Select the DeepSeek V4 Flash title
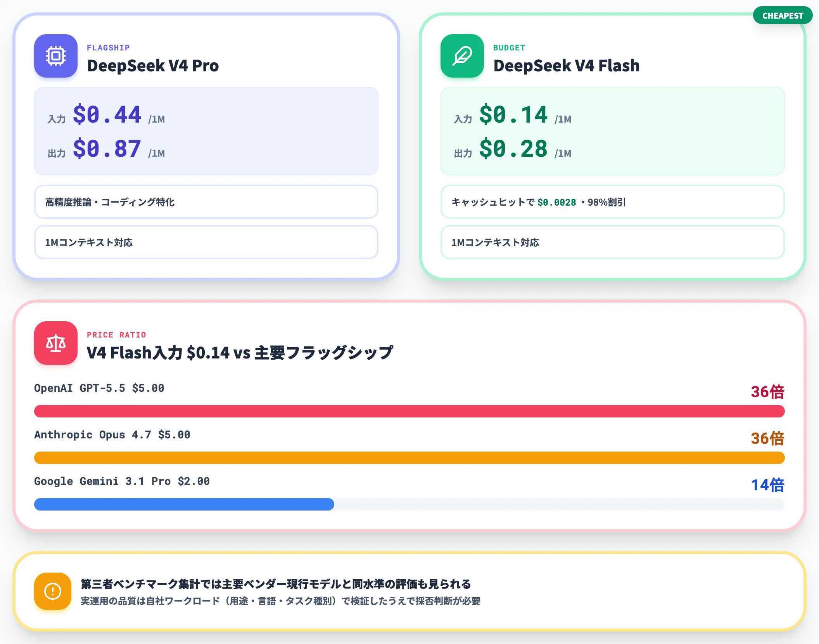 point(566,66)
